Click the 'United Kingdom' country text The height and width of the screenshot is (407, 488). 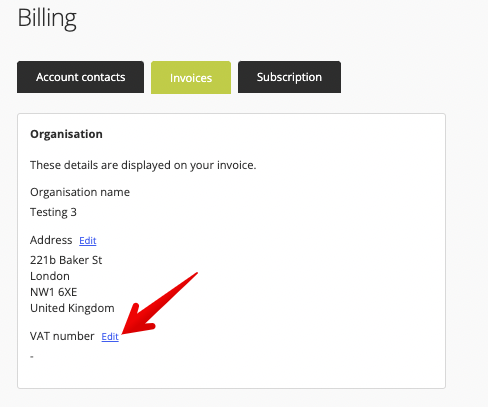(72, 308)
